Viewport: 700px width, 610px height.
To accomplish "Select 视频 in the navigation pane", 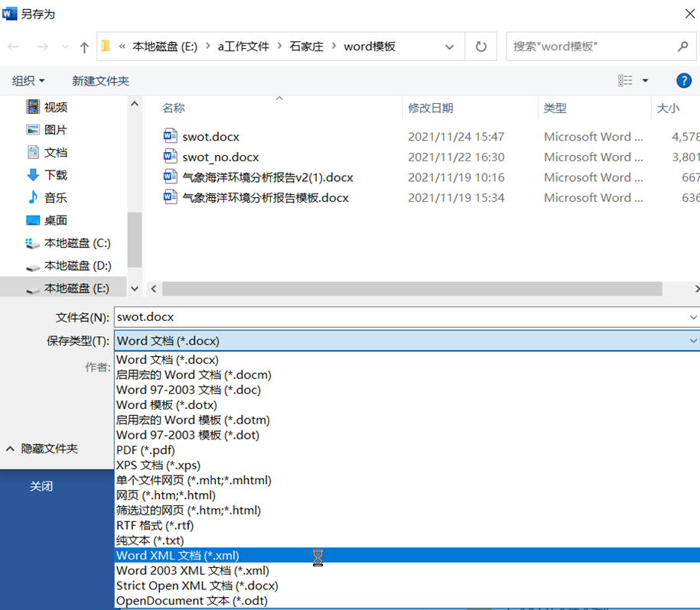I will coord(56,107).
